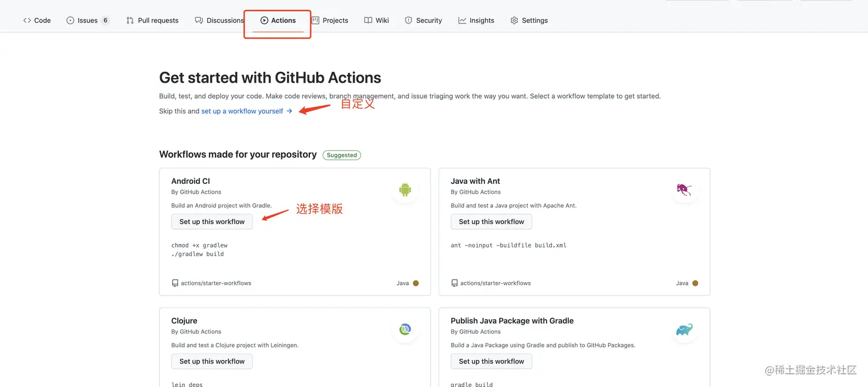Screen dimensions: 868x387
Task: Click 'Get started with GitHub Actions' heading
Action: coord(270,78)
